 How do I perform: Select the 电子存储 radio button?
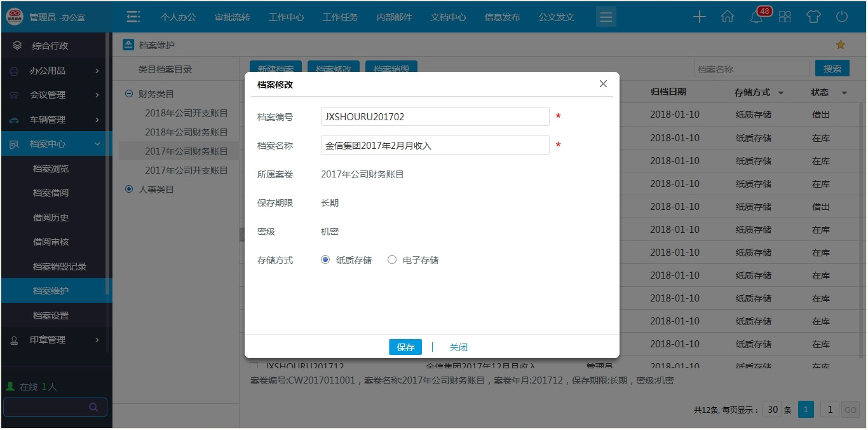coord(391,260)
